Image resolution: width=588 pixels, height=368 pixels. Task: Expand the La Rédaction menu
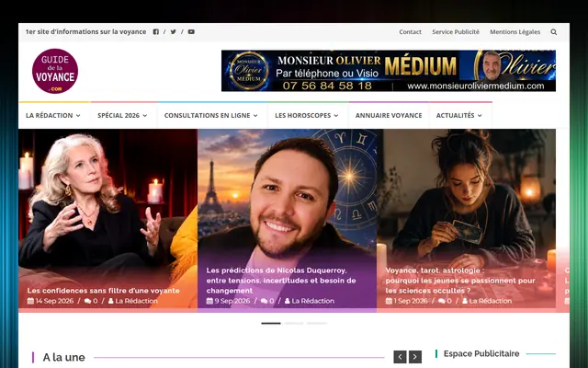[53, 115]
